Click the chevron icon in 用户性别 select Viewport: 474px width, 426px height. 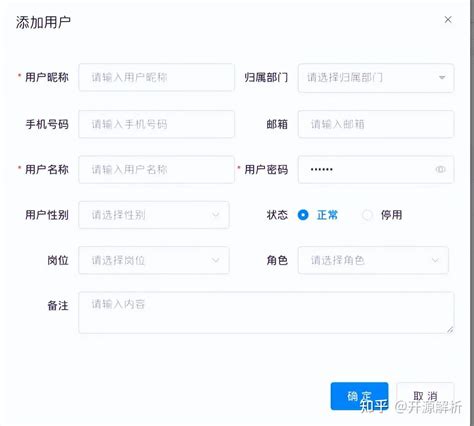tap(216, 215)
